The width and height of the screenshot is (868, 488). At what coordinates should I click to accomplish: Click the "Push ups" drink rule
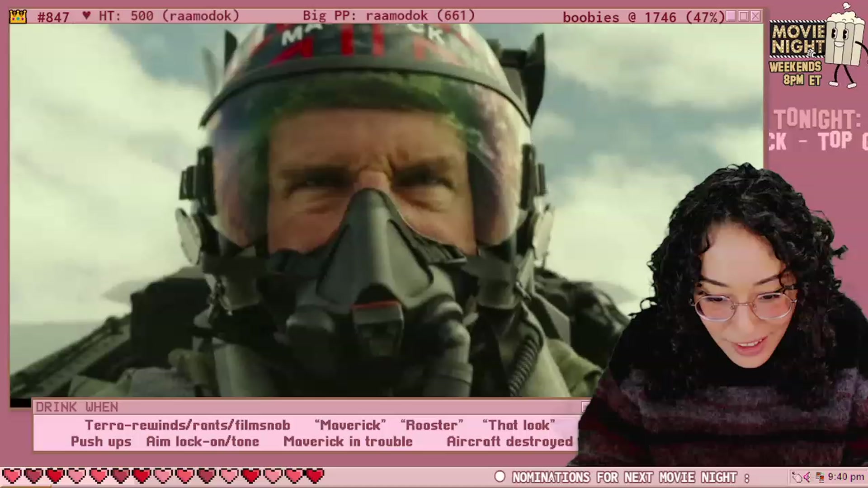(101, 441)
